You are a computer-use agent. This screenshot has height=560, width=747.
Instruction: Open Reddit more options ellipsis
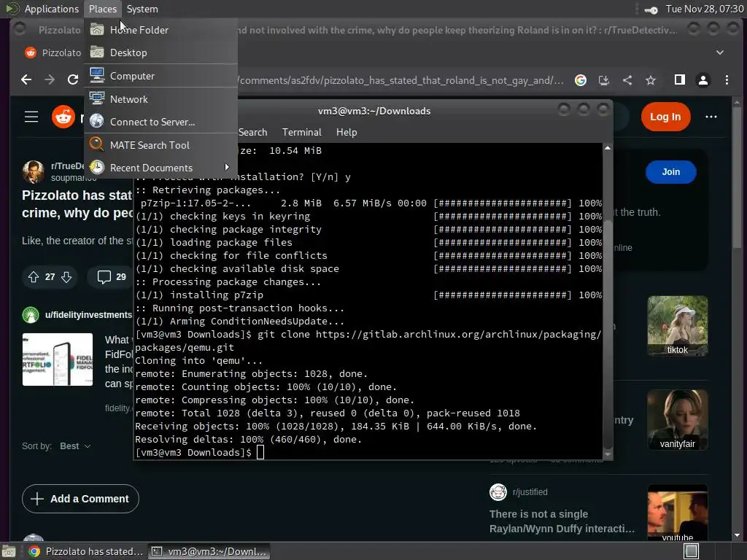tap(711, 117)
